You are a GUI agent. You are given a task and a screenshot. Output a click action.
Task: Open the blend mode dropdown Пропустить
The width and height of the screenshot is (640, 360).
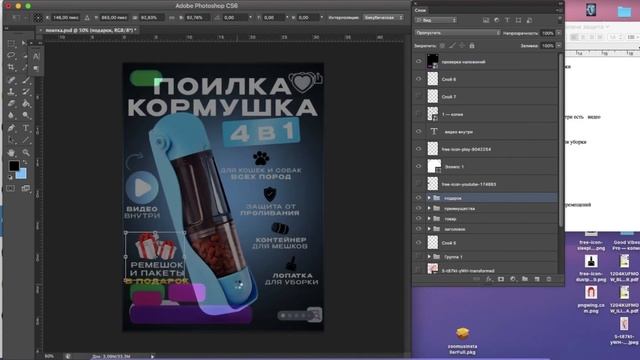point(457,33)
